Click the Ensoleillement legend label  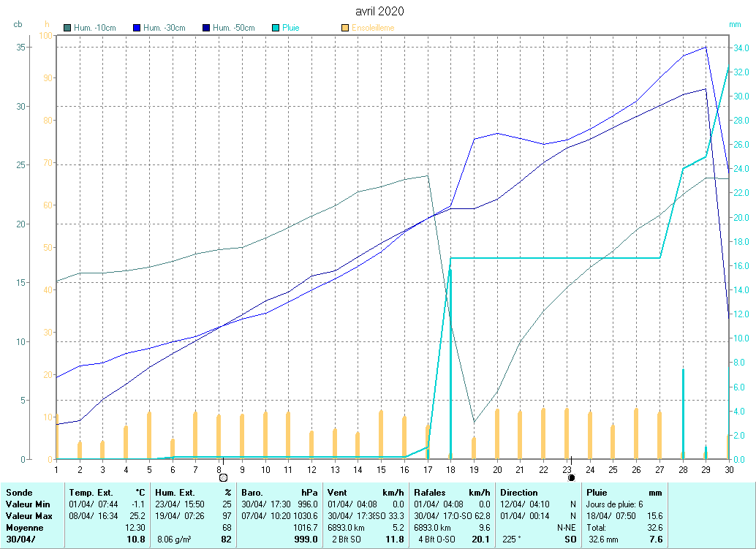(373, 28)
